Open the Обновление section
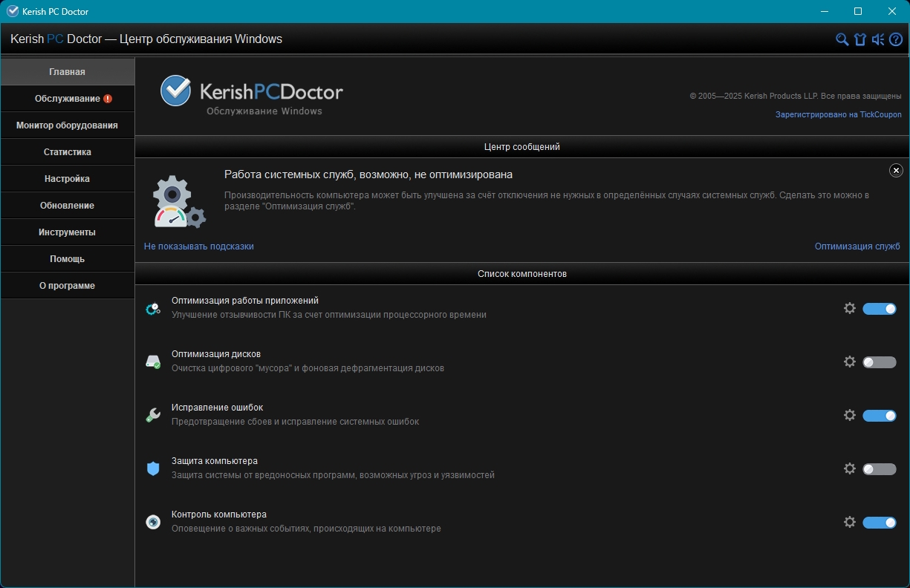The width and height of the screenshot is (910, 588). pyautogui.click(x=68, y=206)
